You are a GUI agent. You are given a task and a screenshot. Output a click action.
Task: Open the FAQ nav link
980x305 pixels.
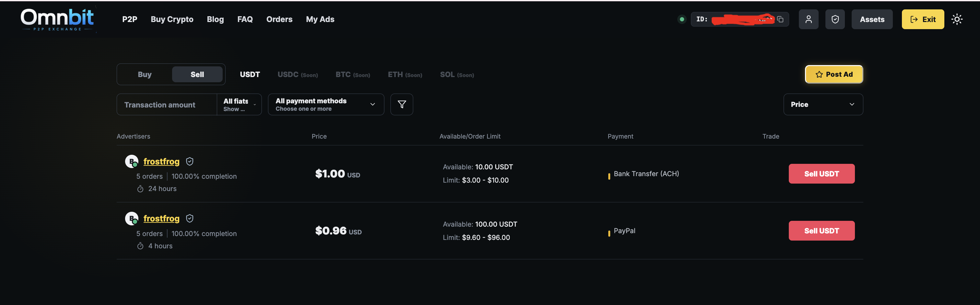[245, 19]
